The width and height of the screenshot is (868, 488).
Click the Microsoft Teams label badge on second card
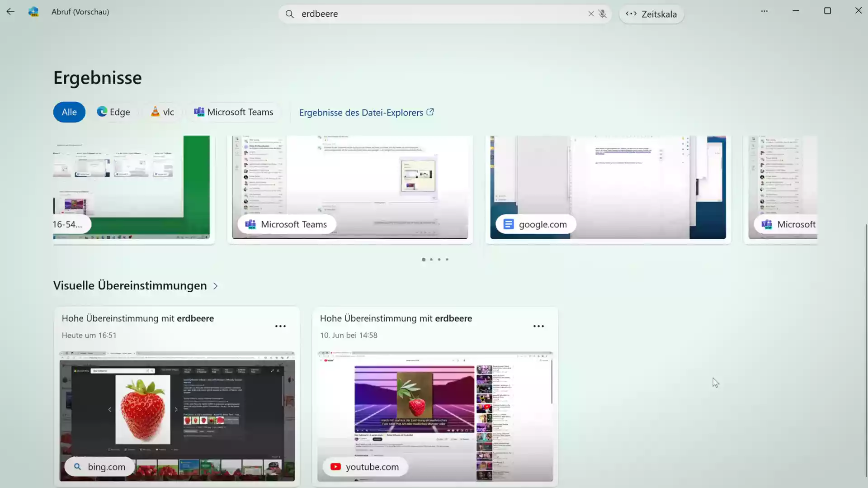[287, 224]
